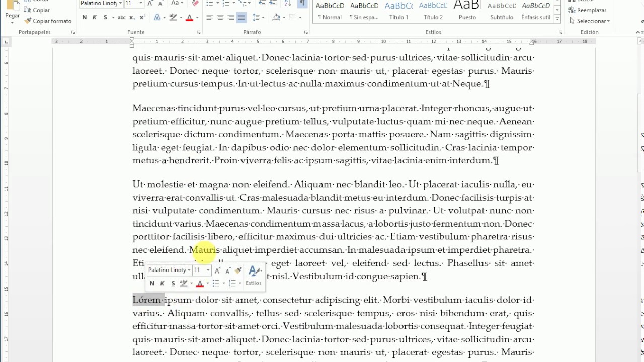The image size is (644, 362).
Task: Toggle underline (S) in the mini toolbar
Action: point(173,284)
